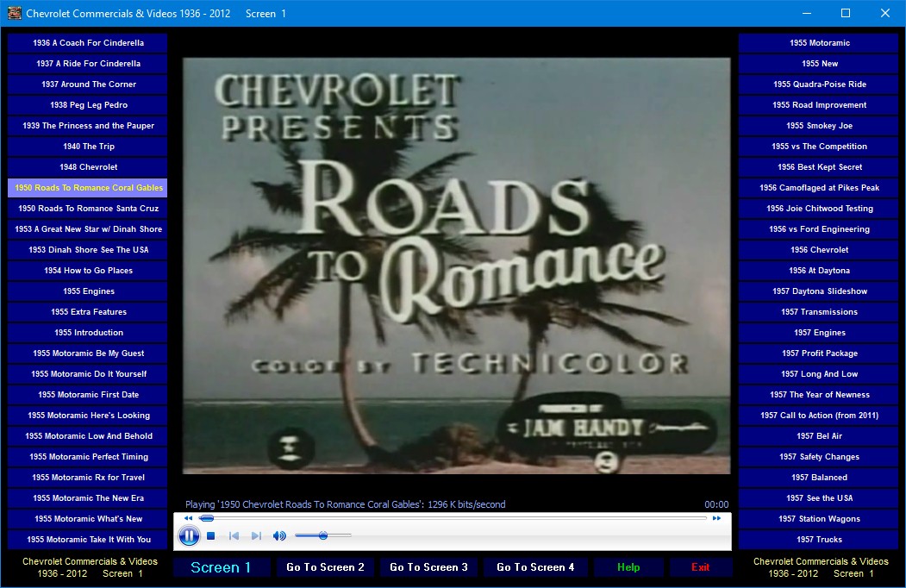Play 1955 Motoramic The New Era
This screenshot has height=588, width=906.
point(88,498)
